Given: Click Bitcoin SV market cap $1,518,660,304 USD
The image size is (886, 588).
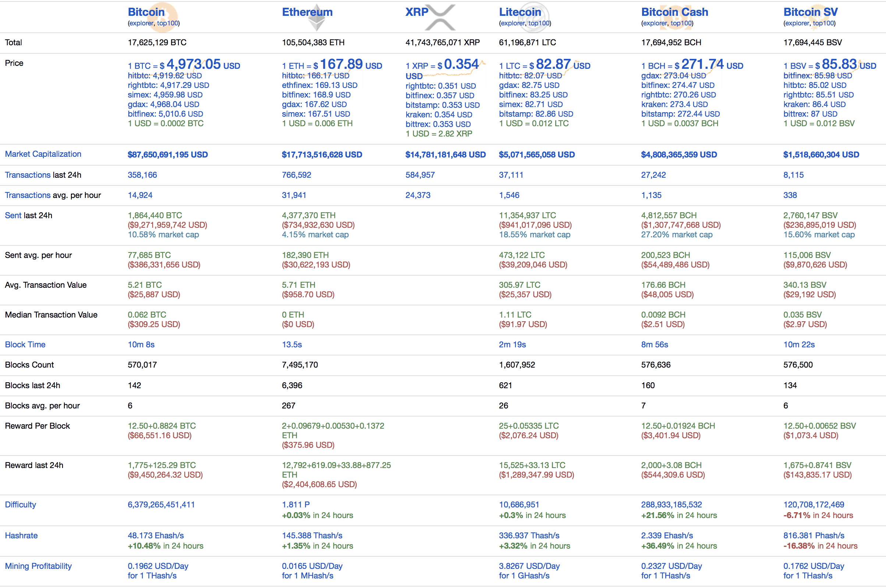Looking at the screenshot, I should tap(821, 155).
